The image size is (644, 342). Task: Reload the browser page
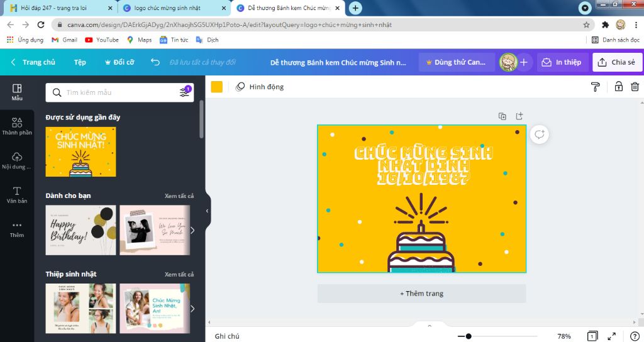pos(41,25)
